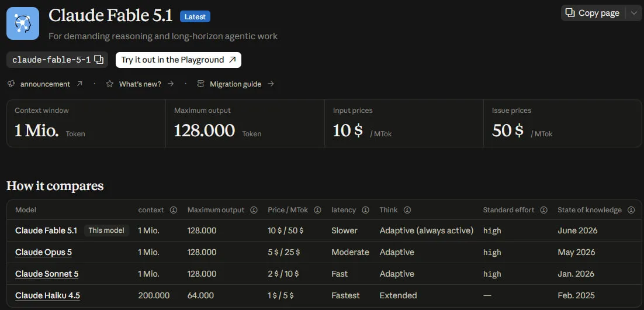The width and height of the screenshot is (644, 310).
Task: Click the Feb. 2025 knowledge cell
Action: pos(576,295)
